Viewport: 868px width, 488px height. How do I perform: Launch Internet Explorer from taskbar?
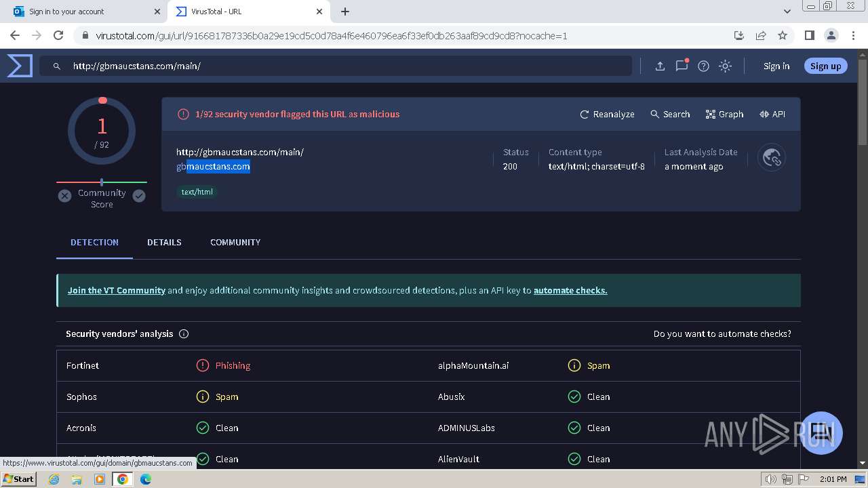(x=54, y=479)
